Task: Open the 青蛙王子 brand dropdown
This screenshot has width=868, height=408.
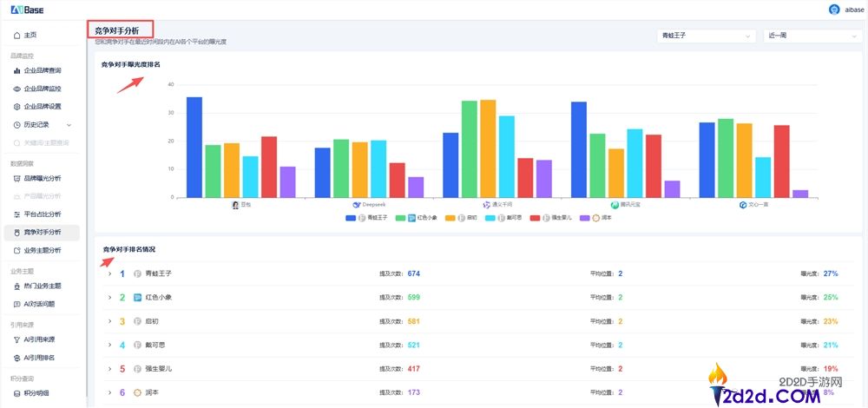Action: [x=707, y=36]
